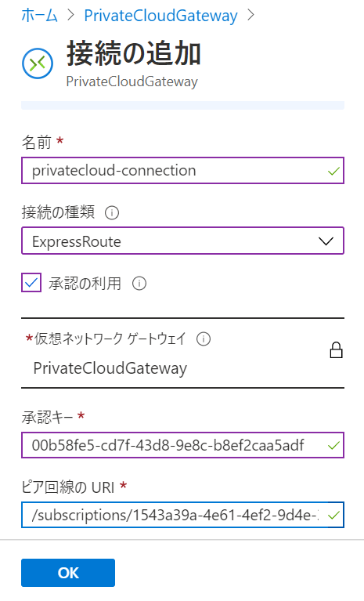Click the OK button
This screenshot has height=601, width=364.
[68, 573]
